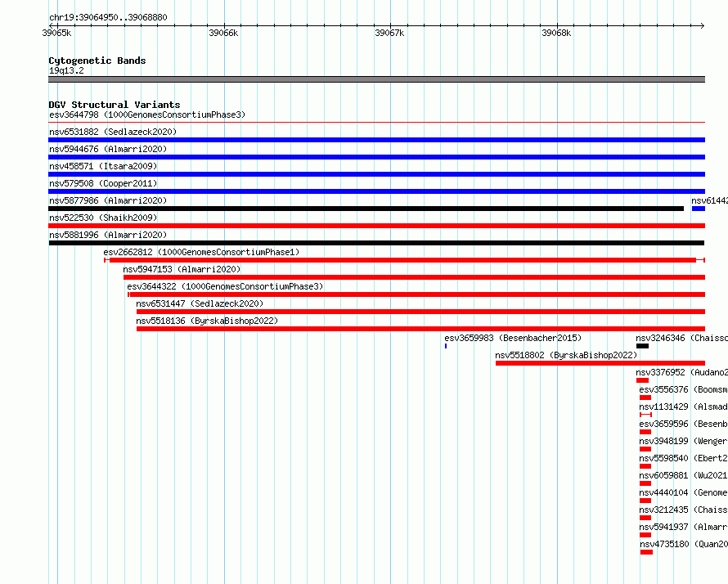Click the short blue bar under nsv61442

coord(699,209)
